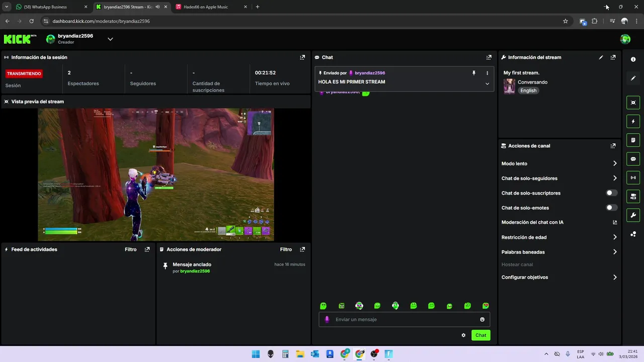Open Outlook from taskbar

tap(315, 354)
